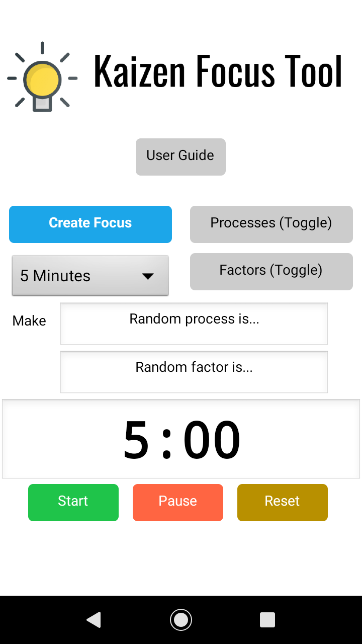The image size is (362, 644).
Task: Pause the countdown timer
Action: (x=177, y=502)
